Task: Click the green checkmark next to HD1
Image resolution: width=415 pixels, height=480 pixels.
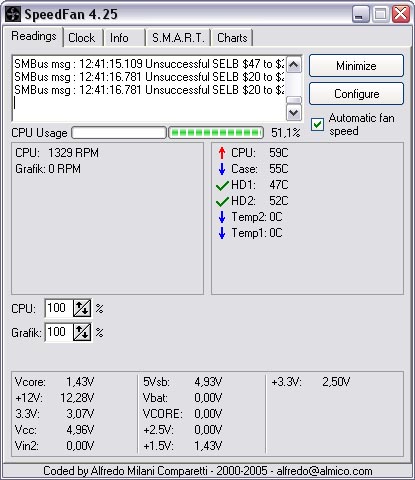Action: (x=222, y=185)
